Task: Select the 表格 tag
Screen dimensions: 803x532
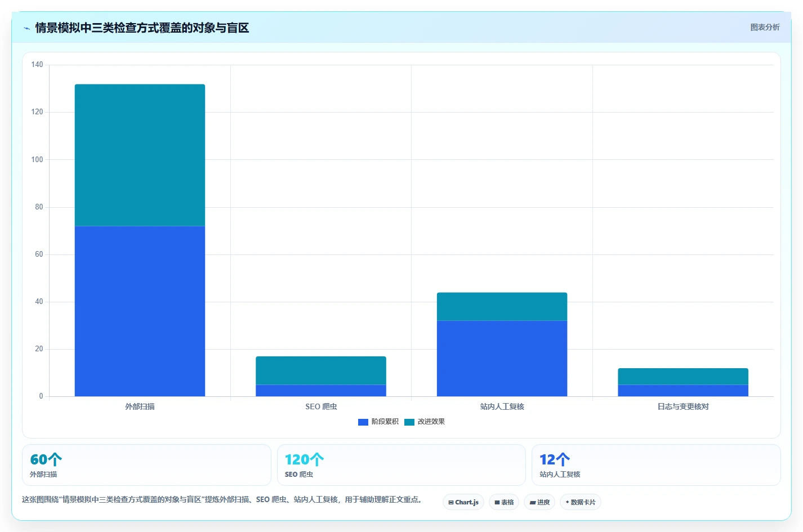Action: click(x=504, y=502)
